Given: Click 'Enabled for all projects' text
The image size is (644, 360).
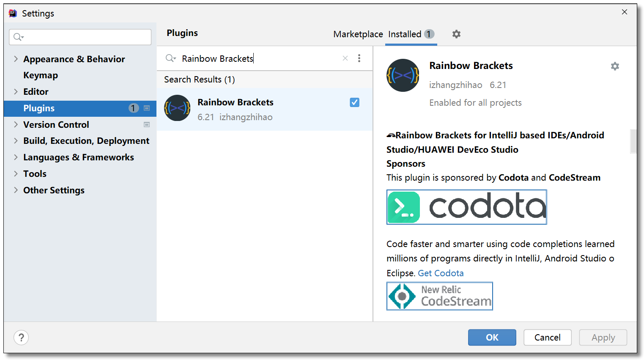Looking at the screenshot, I should tap(475, 103).
